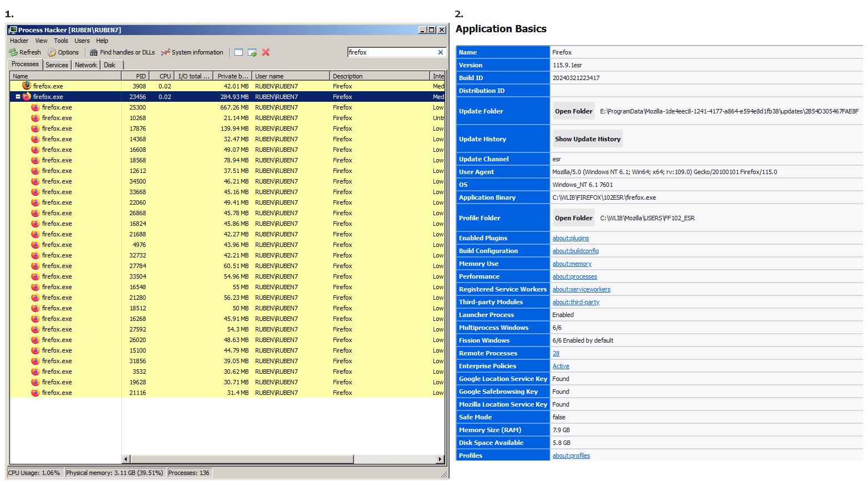Sort by Private bytes column header
Image resolution: width=868 pixels, height=485 pixels.
tap(233, 76)
